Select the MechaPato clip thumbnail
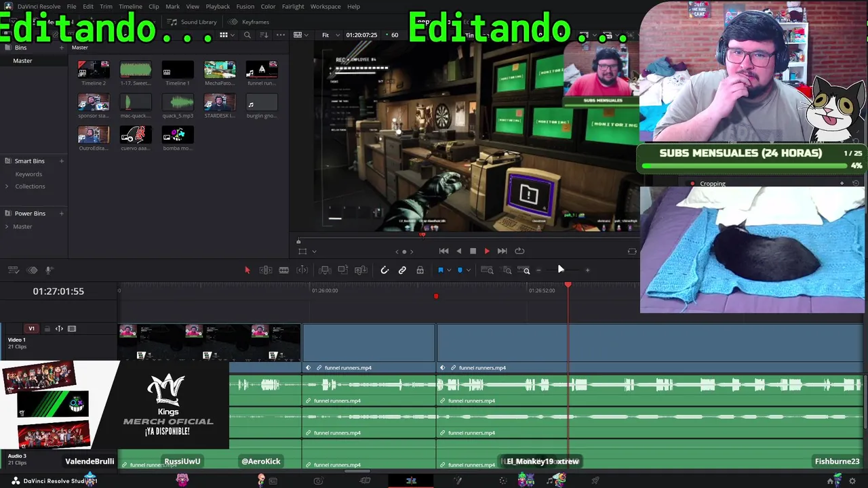The image size is (868, 488). (x=220, y=69)
